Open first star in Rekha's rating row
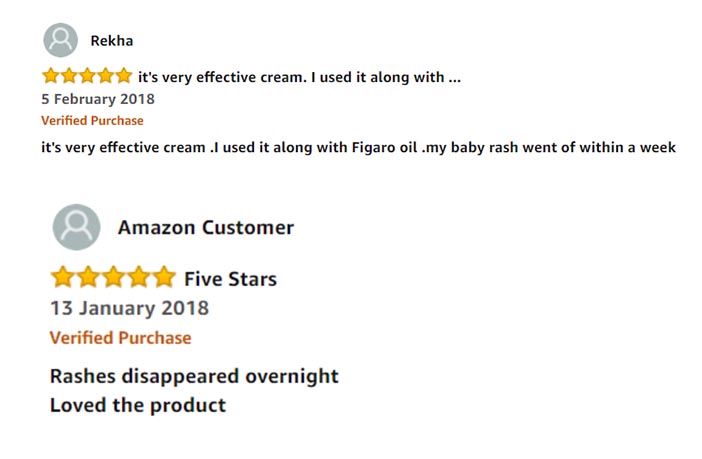The width and height of the screenshot is (702, 459). point(51,76)
